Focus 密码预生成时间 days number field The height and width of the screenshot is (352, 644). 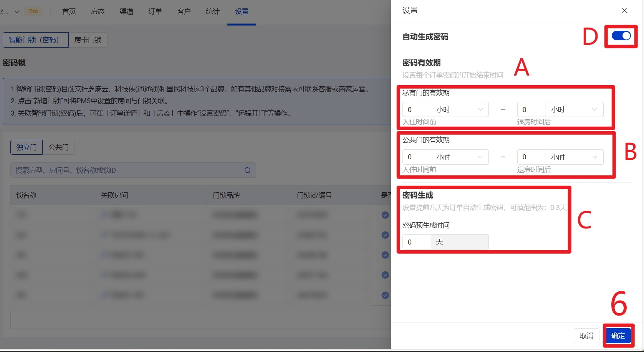point(417,242)
